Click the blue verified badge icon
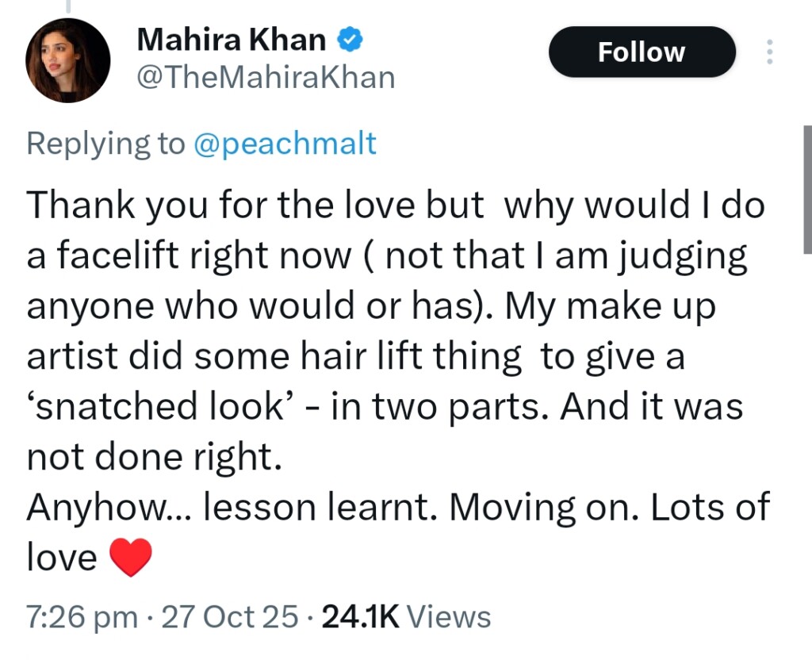Viewport: 812px width, 660px height. [x=350, y=40]
